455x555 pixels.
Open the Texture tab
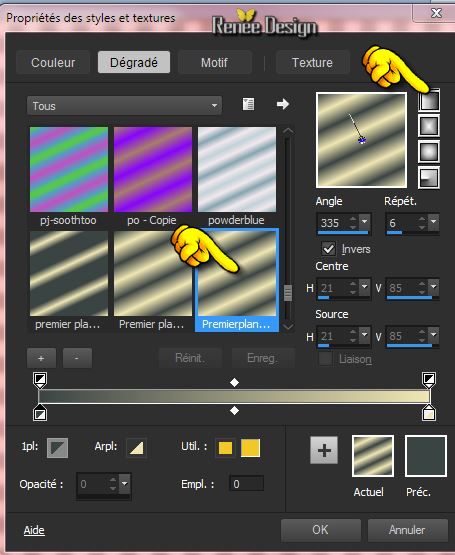click(x=312, y=63)
